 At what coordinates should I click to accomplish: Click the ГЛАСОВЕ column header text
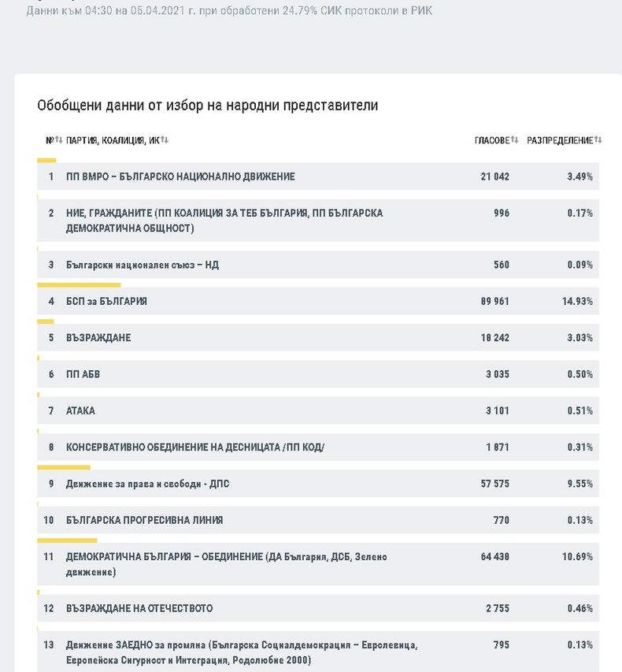click(x=492, y=140)
